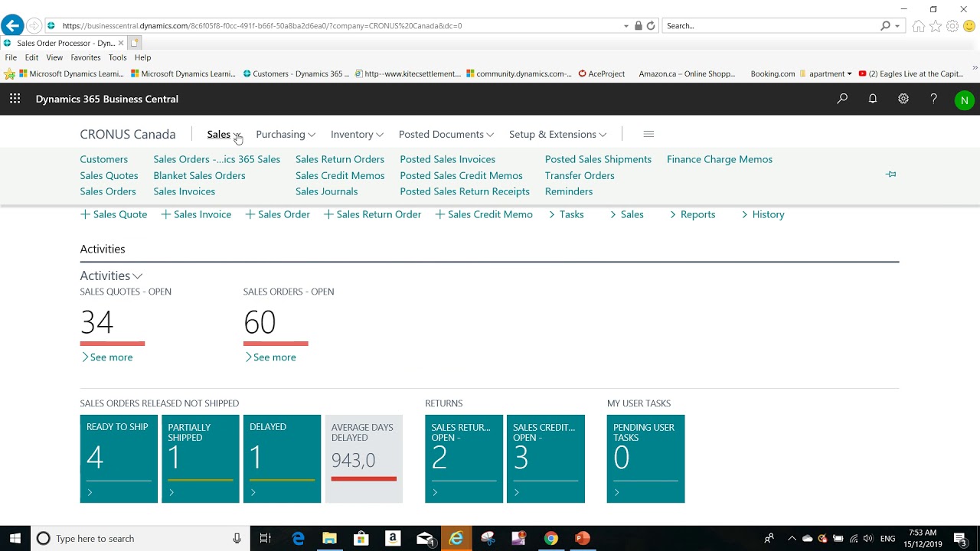Open the View menu in the browser

(x=54, y=57)
